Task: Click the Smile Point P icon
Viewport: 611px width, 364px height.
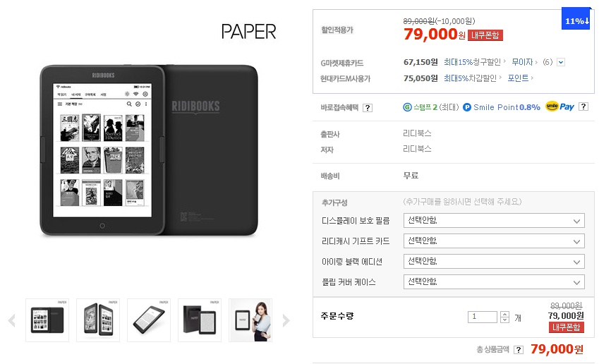Action: [x=467, y=107]
